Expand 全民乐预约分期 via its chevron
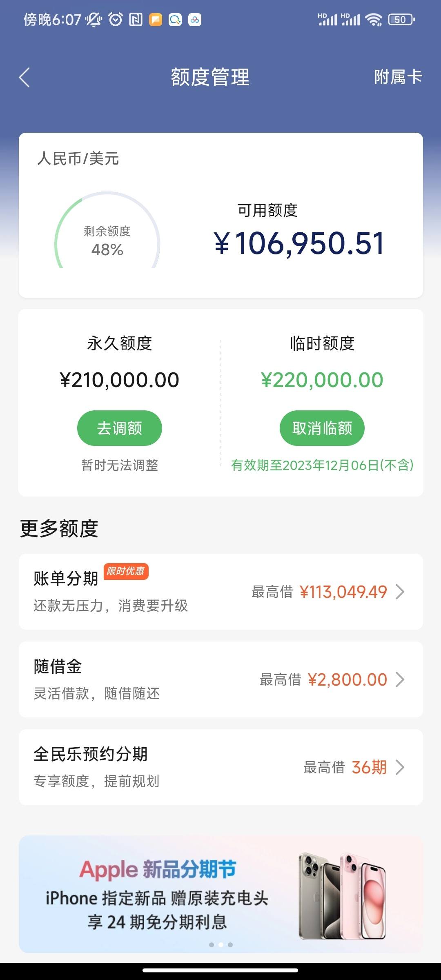The width and height of the screenshot is (441, 980). point(400,767)
